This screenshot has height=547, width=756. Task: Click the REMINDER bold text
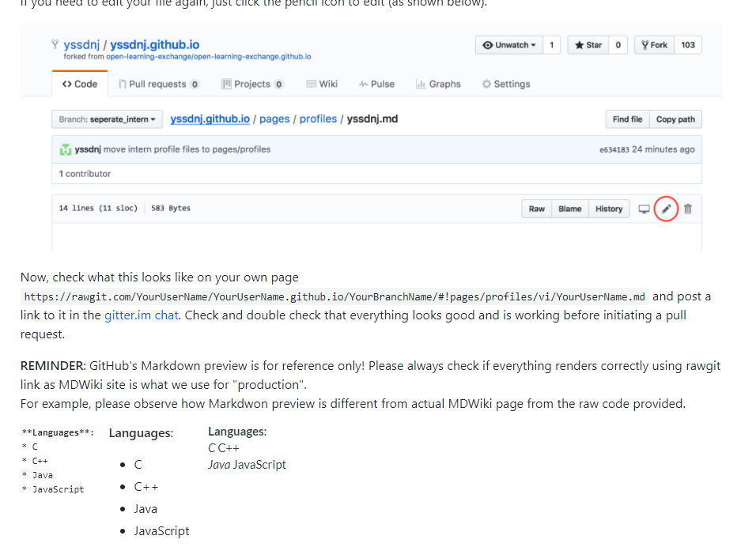53,366
